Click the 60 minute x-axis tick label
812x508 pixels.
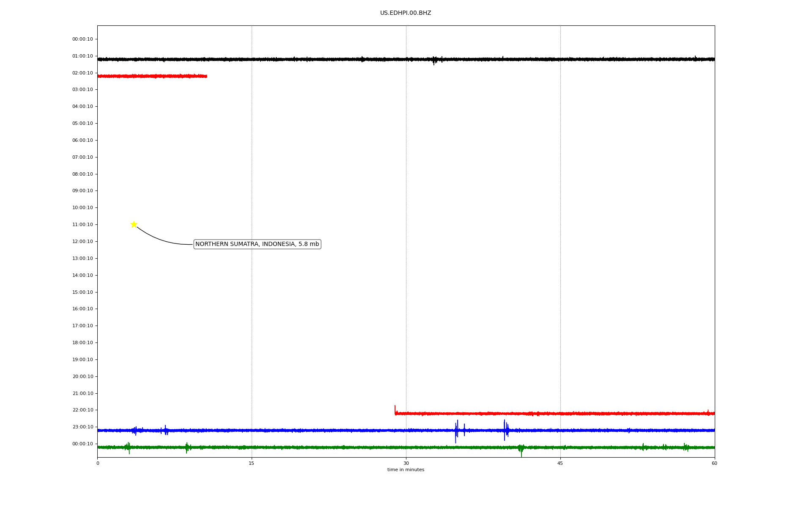[x=714, y=464]
